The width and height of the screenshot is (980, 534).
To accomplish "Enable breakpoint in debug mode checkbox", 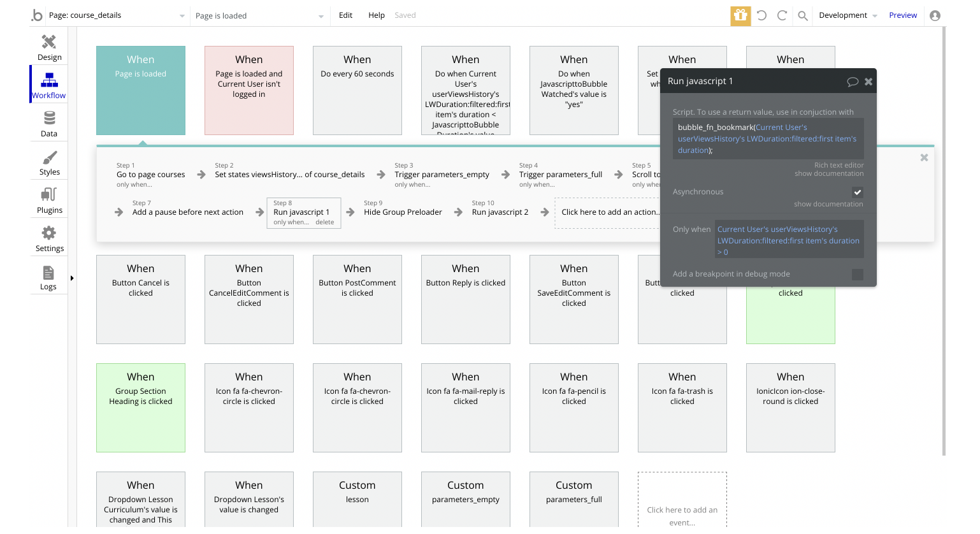I will point(858,275).
